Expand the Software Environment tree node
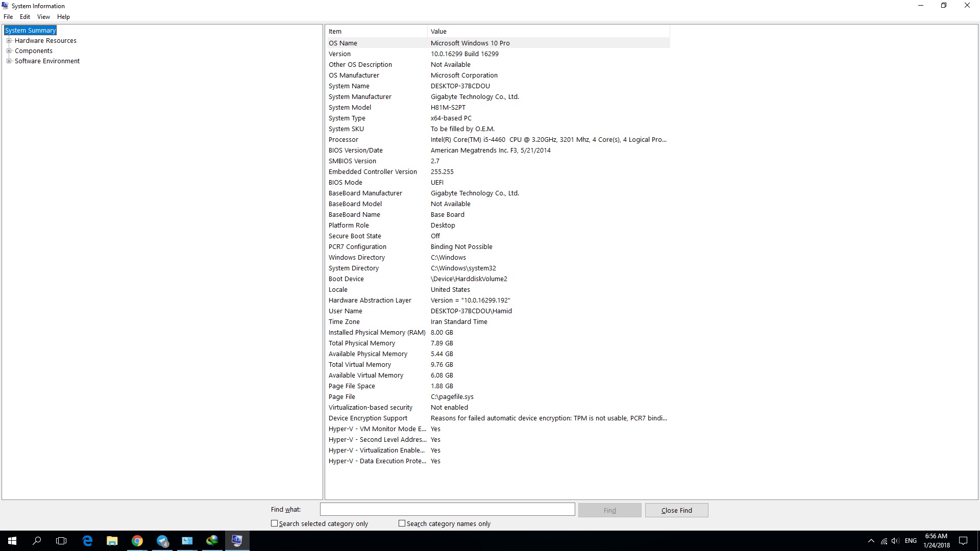The height and width of the screenshot is (551, 980). [9, 61]
